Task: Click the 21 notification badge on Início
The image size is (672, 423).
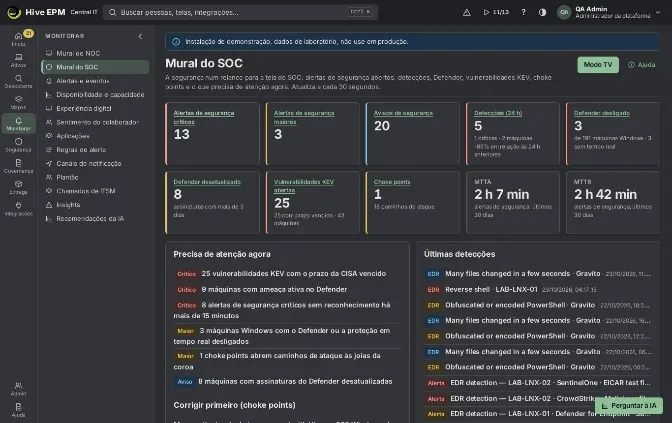Action: click(28, 33)
